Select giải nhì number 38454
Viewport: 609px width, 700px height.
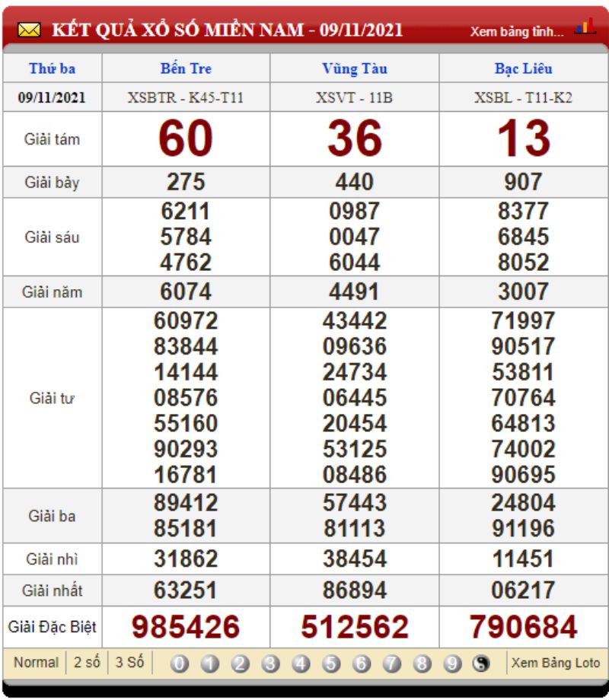[x=355, y=559]
